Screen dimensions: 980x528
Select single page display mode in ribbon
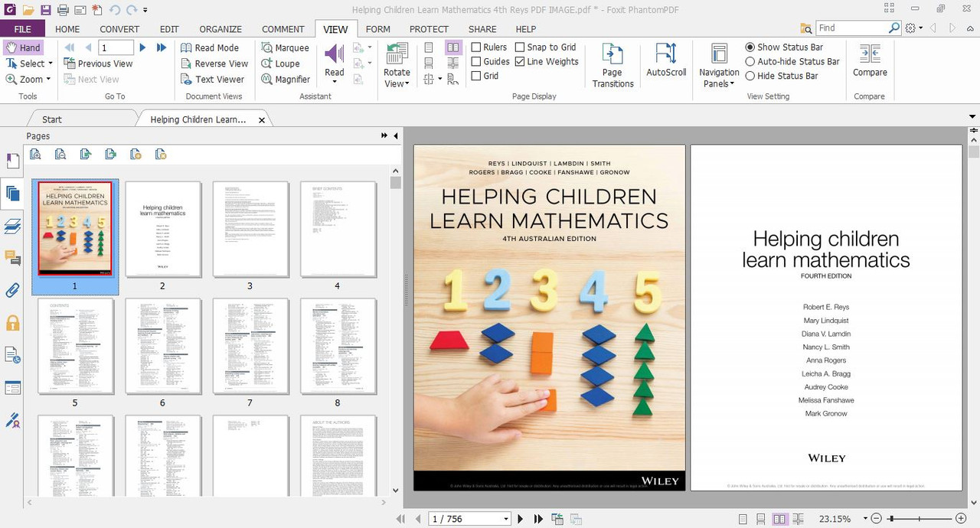click(x=429, y=47)
